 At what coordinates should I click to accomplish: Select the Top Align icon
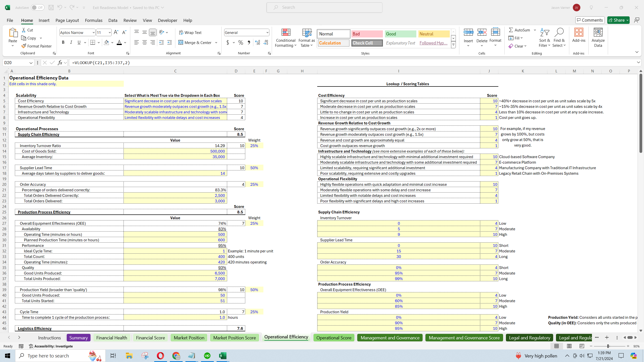coord(136,32)
